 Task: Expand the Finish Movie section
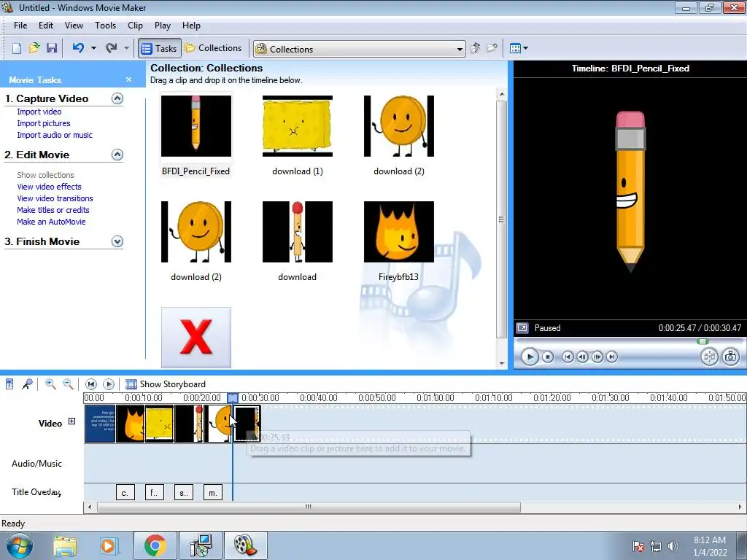(x=117, y=241)
